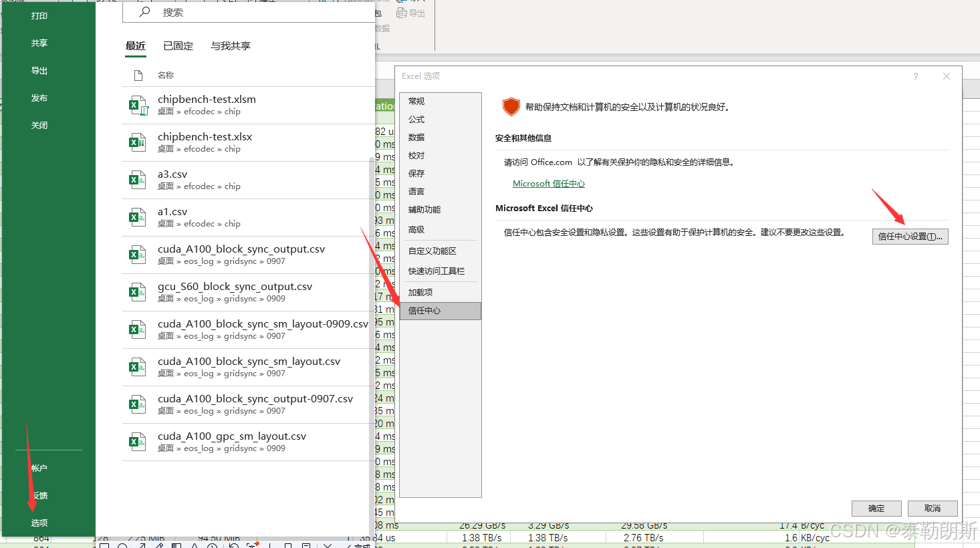Open a1.csv from recent list

(249, 217)
